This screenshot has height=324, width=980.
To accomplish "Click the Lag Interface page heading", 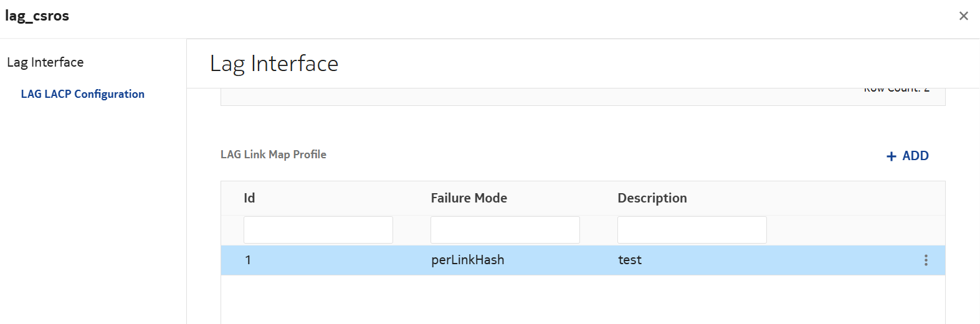I will click(x=274, y=64).
